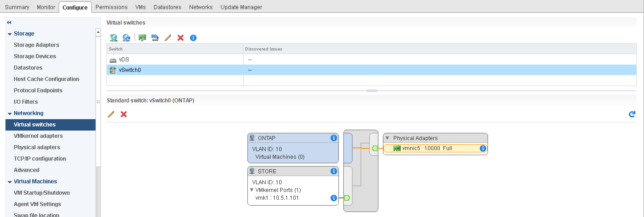The image size is (644, 217).
Task: Collapse the Physical Adapters section
Action: 387,138
